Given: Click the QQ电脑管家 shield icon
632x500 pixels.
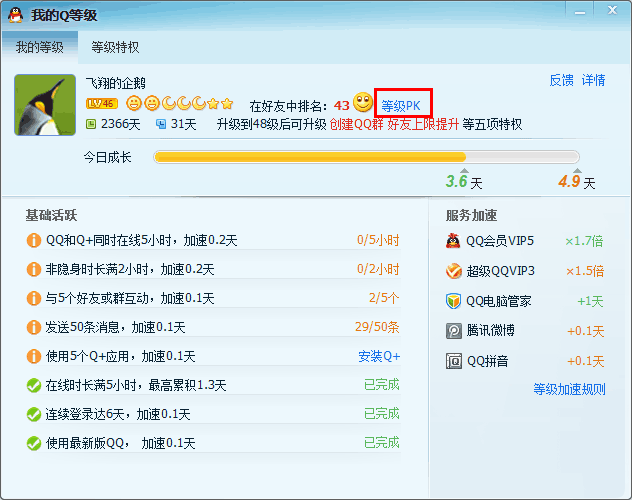Looking at the screenshot, I should coord(453,301).
